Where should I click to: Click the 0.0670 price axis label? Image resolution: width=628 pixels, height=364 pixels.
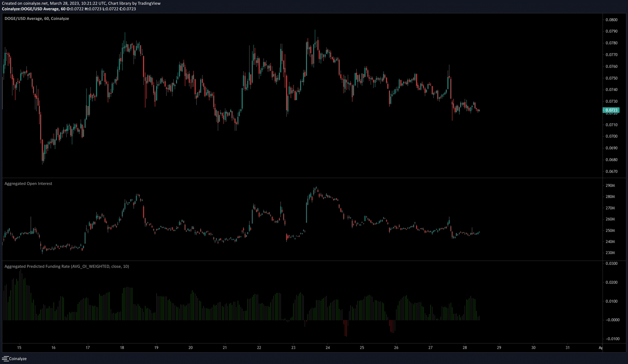611,172
